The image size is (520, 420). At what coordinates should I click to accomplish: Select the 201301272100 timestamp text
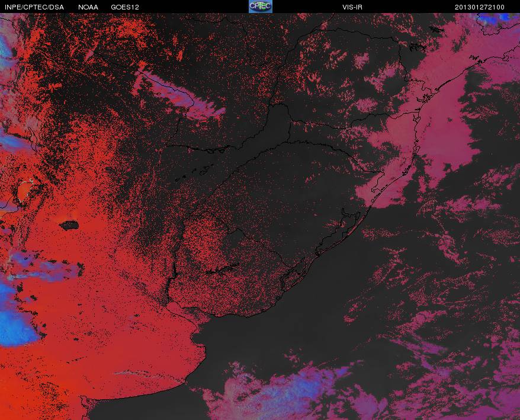(x=480, y=7)
